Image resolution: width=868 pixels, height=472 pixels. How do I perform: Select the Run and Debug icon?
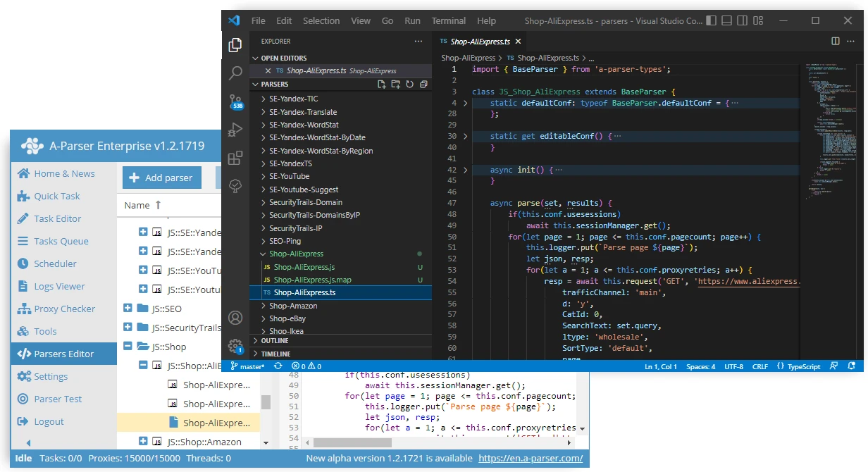[235, 130]
